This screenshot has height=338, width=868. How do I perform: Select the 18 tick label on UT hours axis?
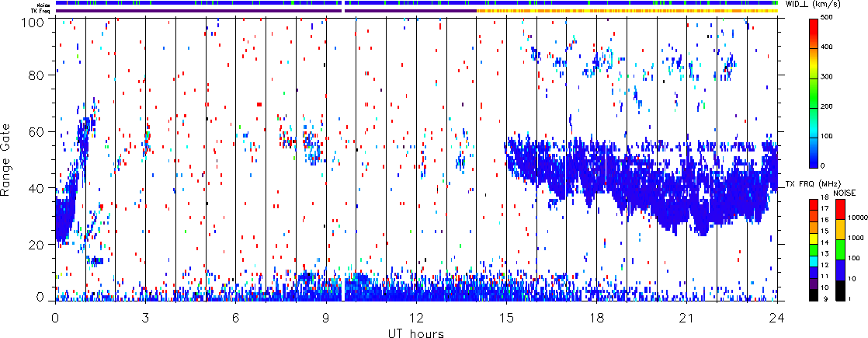pos(597,319)
